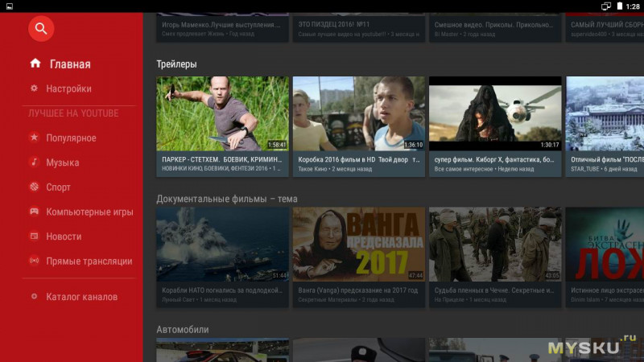Open Каталог каналов
The height and width of the screenshot is (362, 644).
(x=82, y=297)
